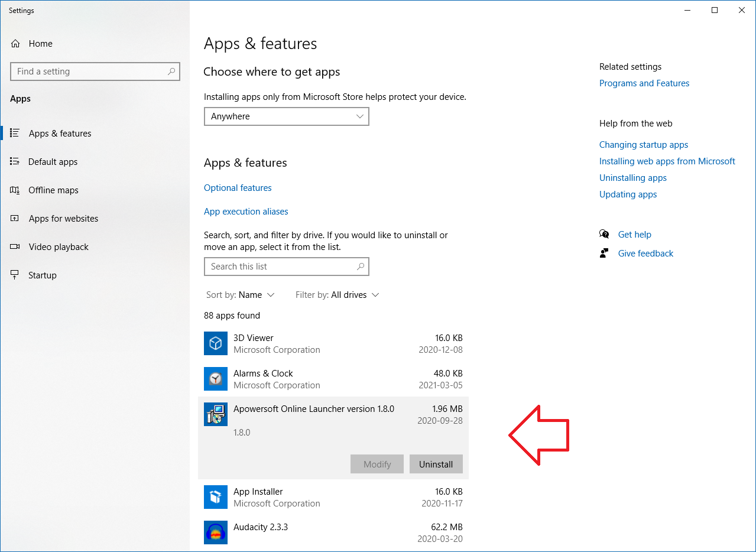This screenshot has width=756, height=552.
Task: Click the Audacity headphones icon
Action: pos(216,532)
